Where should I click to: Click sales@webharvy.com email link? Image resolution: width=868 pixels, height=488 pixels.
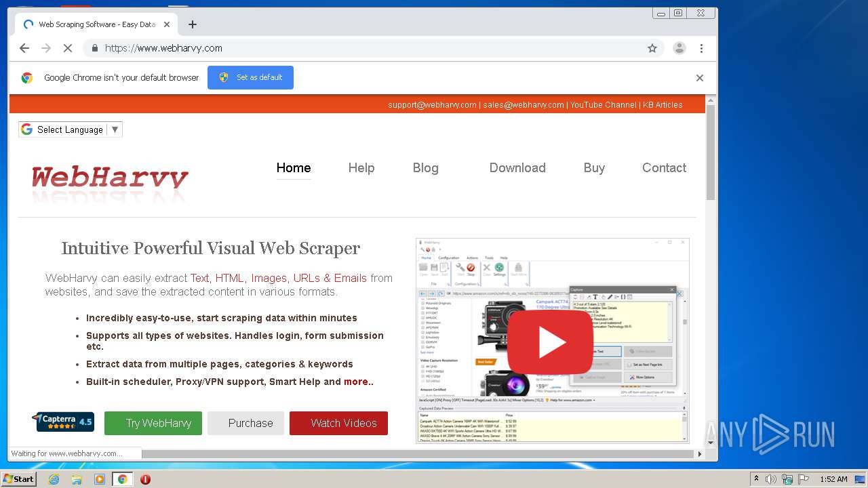(524, 105)
